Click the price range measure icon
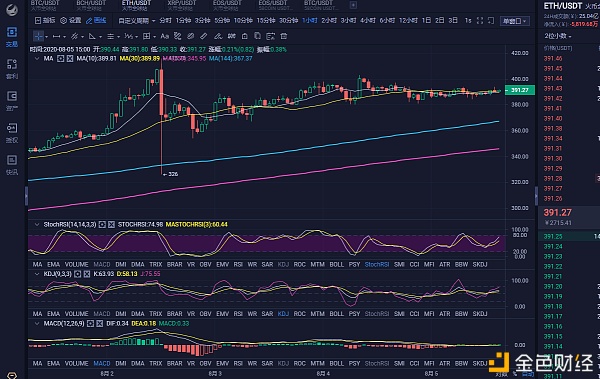The width and height of the screenshot is (600, 379). [232, 36]
